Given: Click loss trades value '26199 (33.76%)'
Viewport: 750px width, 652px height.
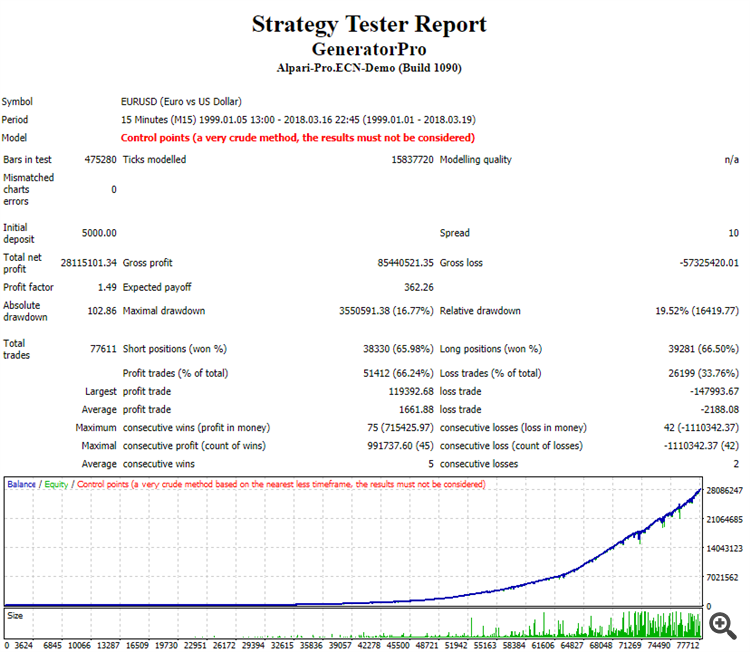Looking at the screenshot, I should pyautogui.click(x=704, y=373).
